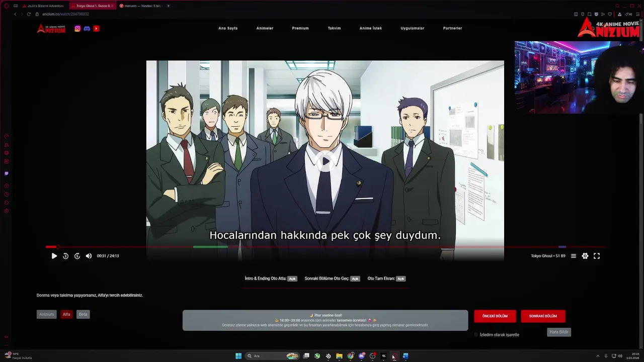Select the Anizium server option
644x362 pixels.
pyautogui.click(x=47, y=314)
